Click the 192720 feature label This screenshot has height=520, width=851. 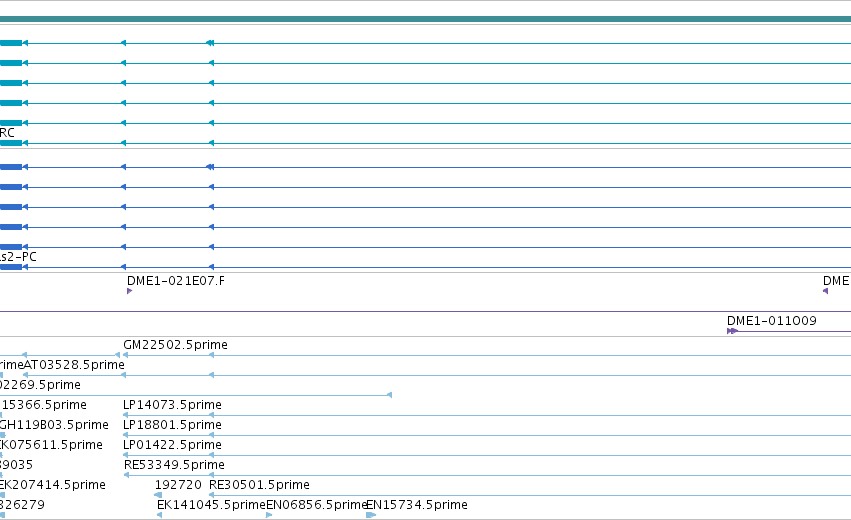pyautogui.click(x=178, y=485)
